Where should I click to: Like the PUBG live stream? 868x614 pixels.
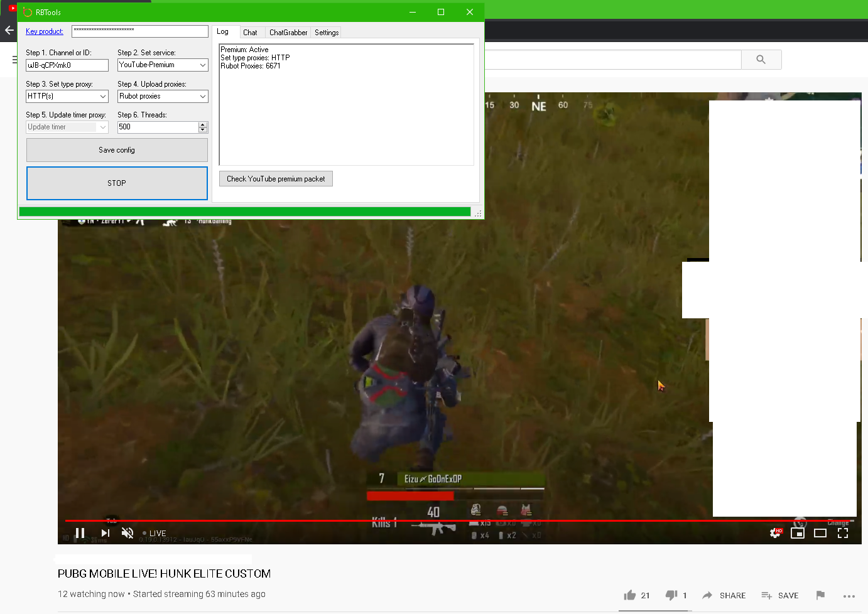(x=630, y=595)
